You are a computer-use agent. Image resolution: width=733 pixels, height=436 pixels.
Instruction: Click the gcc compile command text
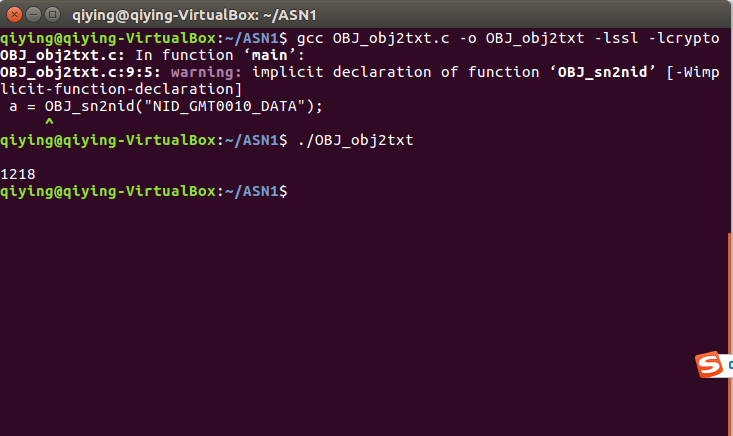pyautogui.click(x=508, y=38)
